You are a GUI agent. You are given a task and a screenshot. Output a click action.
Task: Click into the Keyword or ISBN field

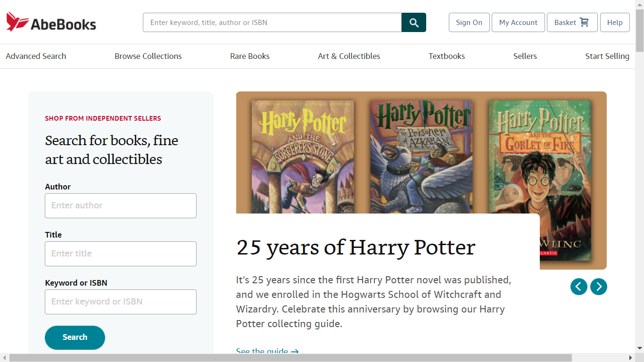pos(121,302)
